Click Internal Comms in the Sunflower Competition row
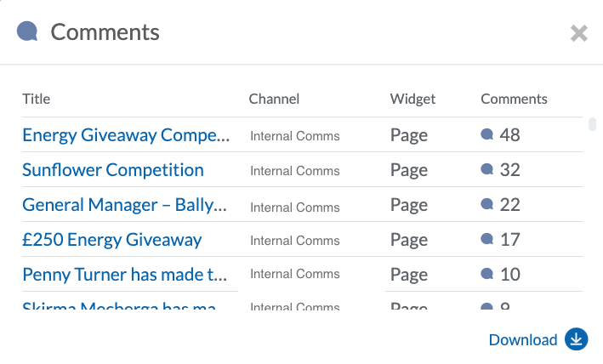The image size is (603, 364). 295,171
